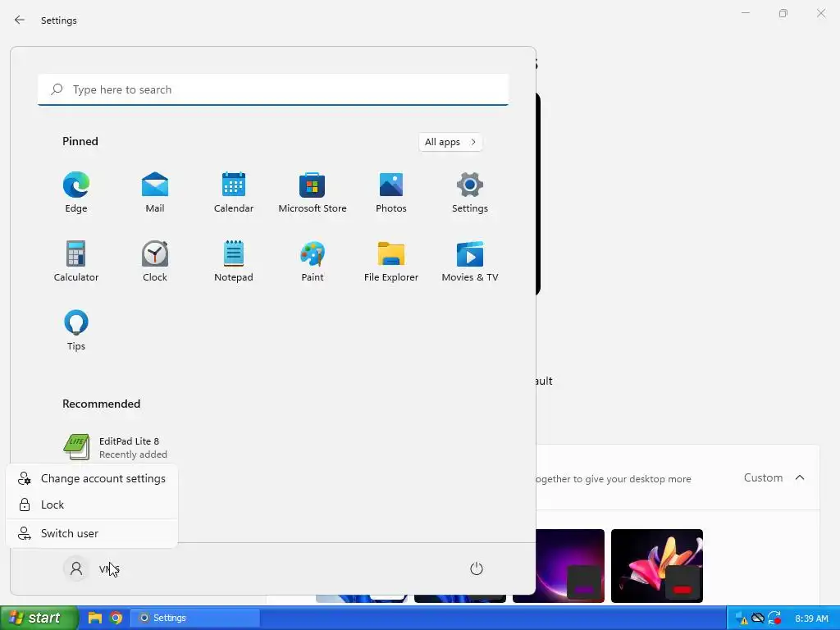This screenshot has width=840, height=630.
Task: Open the Calendar app
Action: coord(234,192)
